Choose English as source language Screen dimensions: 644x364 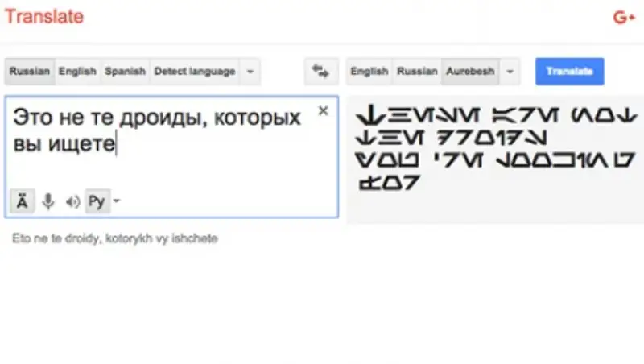(77, 72)
